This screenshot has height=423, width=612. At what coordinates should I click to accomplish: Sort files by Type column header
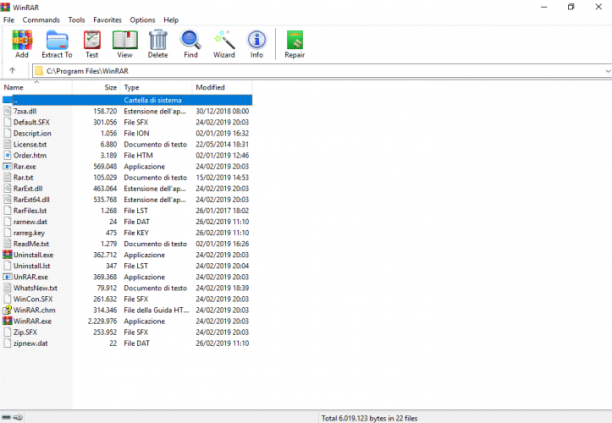click(156, 87)
